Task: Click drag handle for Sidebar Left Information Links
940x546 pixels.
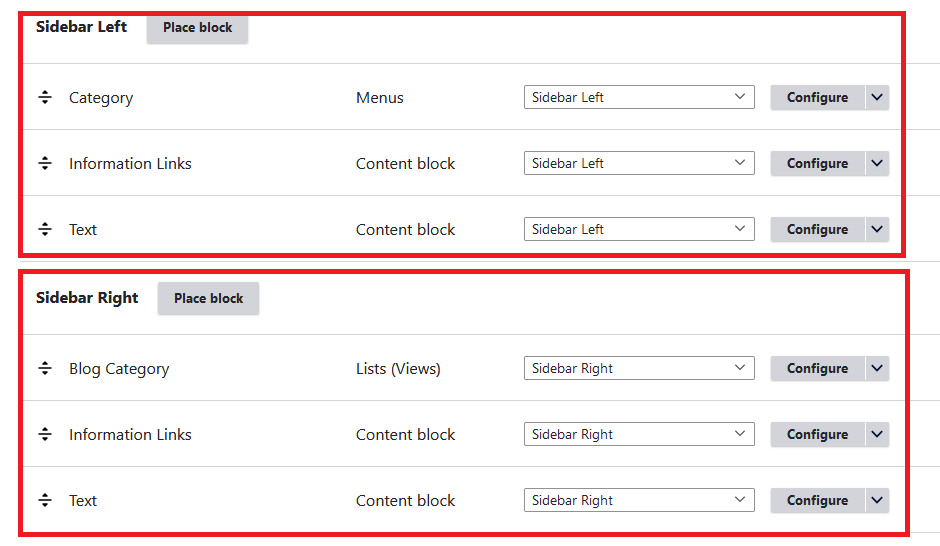Action: 45,164
